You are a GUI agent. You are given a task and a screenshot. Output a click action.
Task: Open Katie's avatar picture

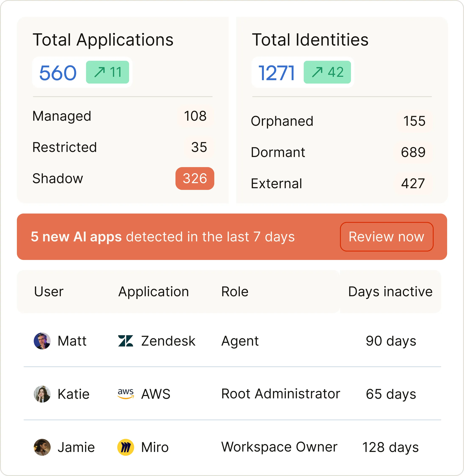(x=42, y=394)
